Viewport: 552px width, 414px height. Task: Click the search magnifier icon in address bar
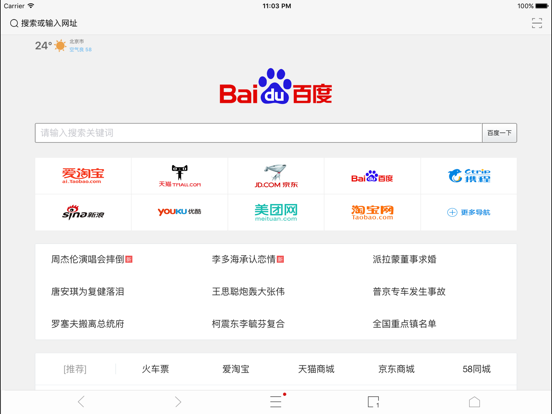point(14,24)
